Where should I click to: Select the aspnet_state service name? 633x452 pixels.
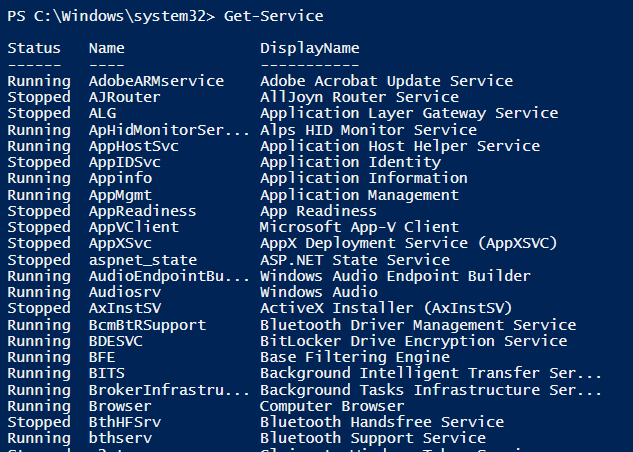[x=143, y=260]
